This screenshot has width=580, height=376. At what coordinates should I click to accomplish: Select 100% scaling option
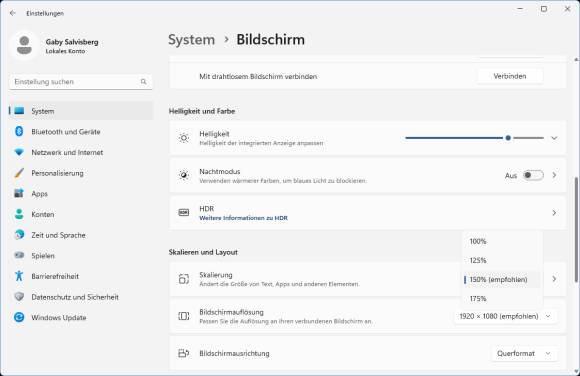coord(502,241)
